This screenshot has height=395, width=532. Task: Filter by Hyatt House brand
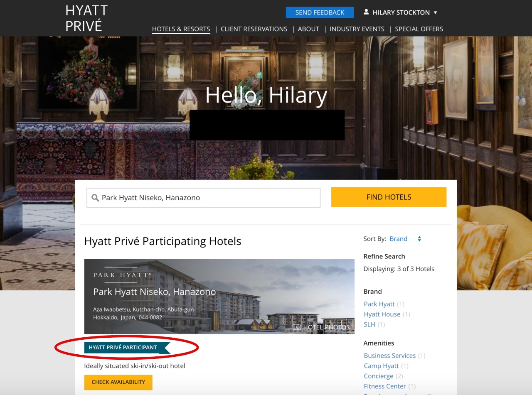click(382, 314)
